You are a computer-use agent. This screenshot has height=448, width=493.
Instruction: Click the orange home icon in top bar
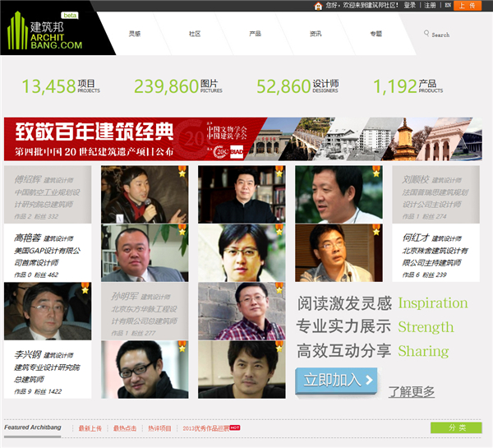click(318, 6)
